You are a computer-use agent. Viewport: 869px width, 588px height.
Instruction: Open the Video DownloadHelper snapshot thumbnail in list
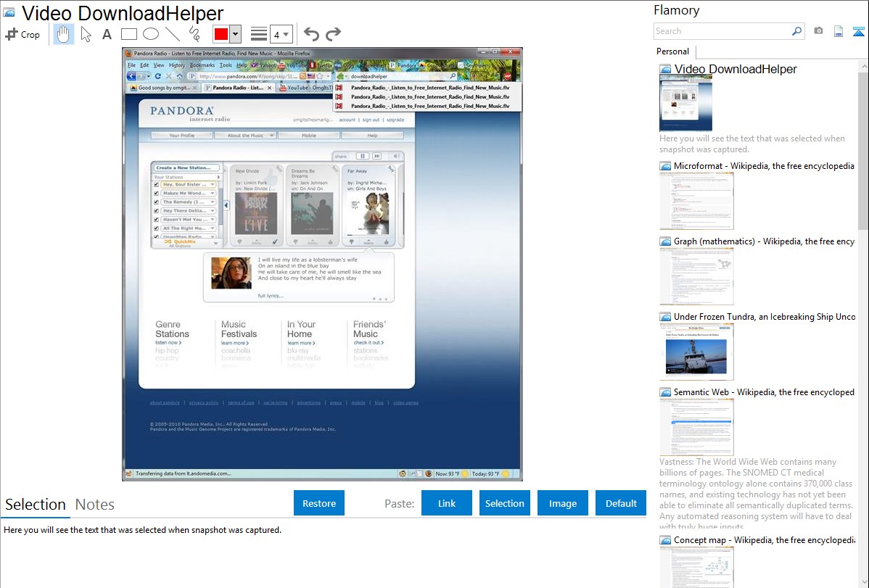point(685,104)
